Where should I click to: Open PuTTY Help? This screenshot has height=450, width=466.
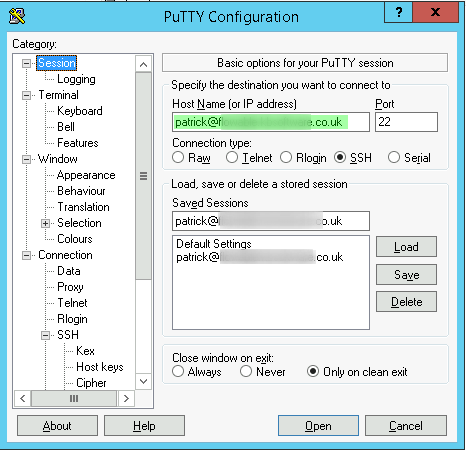pos(144,426)
